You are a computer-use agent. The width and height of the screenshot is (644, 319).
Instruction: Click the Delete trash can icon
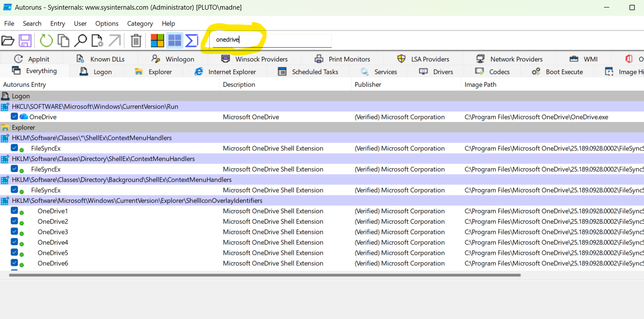point(136,41)
